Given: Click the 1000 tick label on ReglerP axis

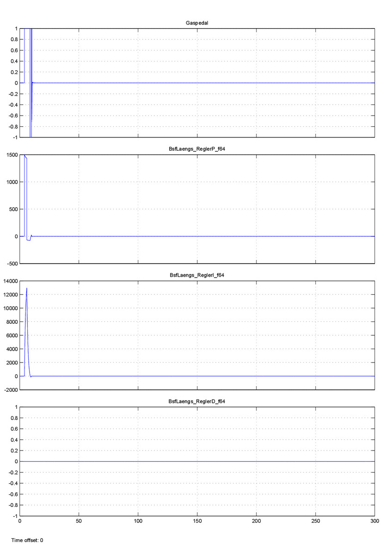Looking at the screenshot, I should 10,182.
